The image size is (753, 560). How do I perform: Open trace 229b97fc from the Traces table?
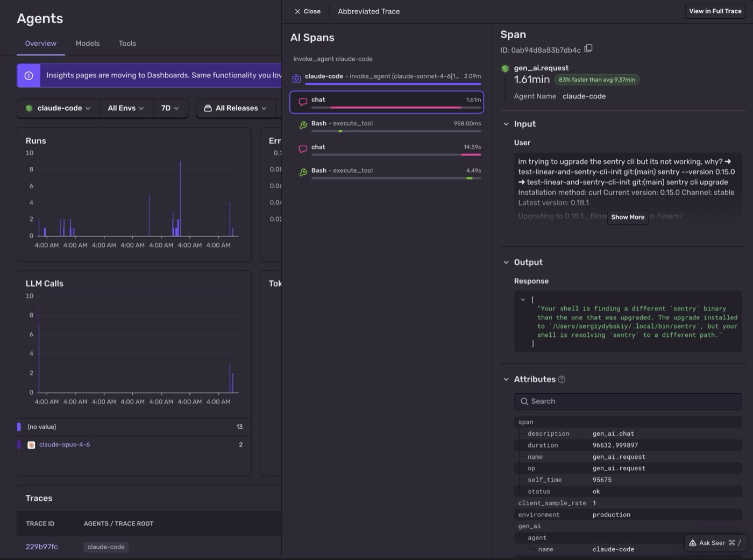click(41, 547)
